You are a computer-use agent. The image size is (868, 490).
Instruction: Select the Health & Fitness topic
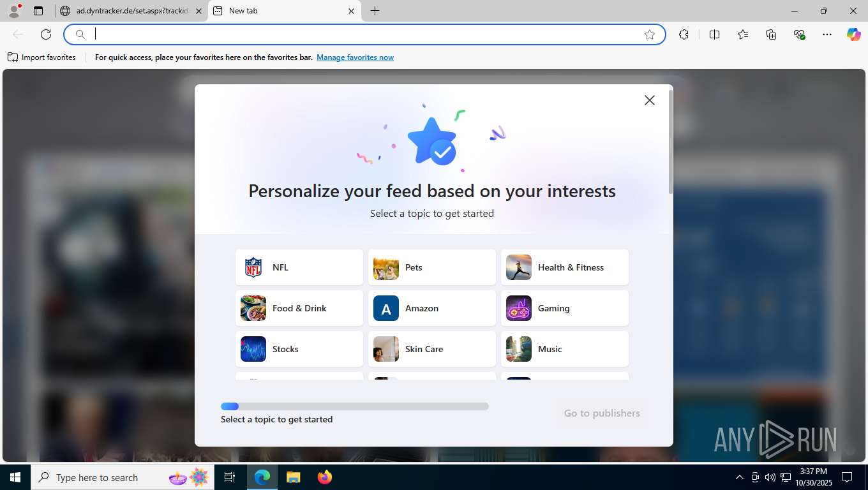(565, 267)
